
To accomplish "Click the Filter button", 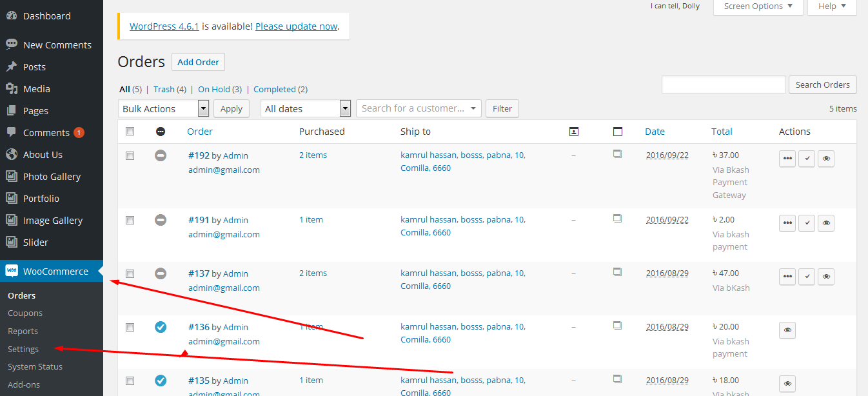I will (502, 108).
